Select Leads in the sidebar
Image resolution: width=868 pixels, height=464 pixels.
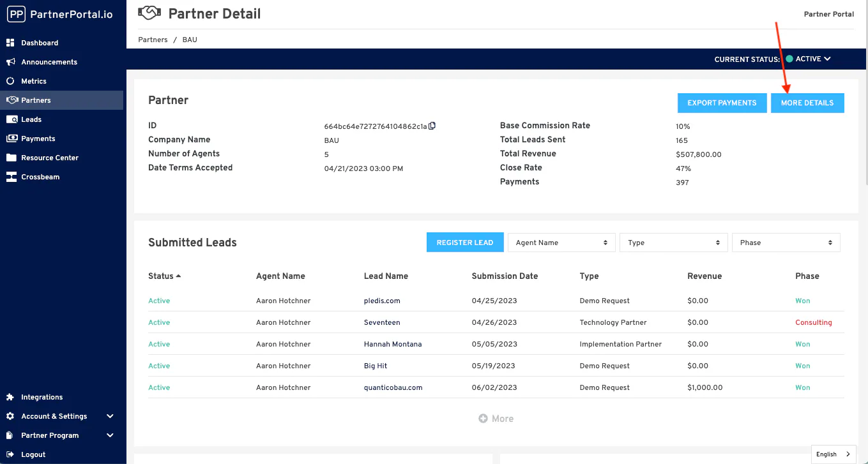[31, 119]
